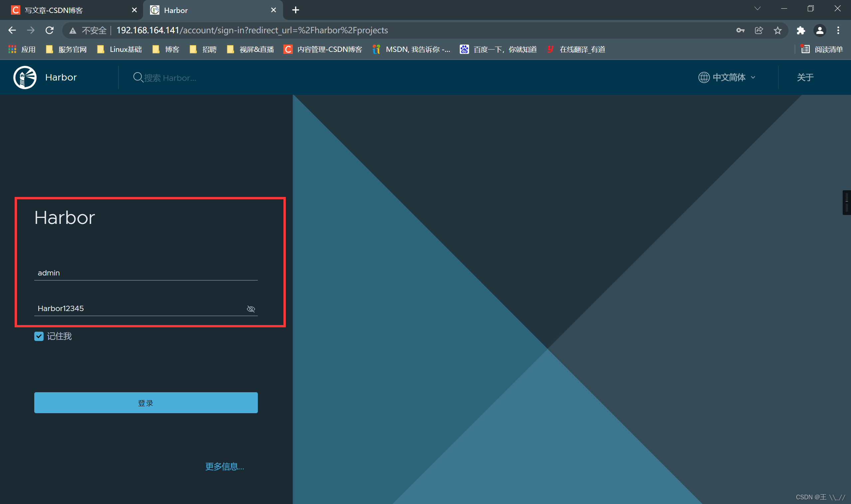Image resolution: width=851 pixels, height=504 pixels.
Task: Open a new tab with plus button
Action: 295,10
